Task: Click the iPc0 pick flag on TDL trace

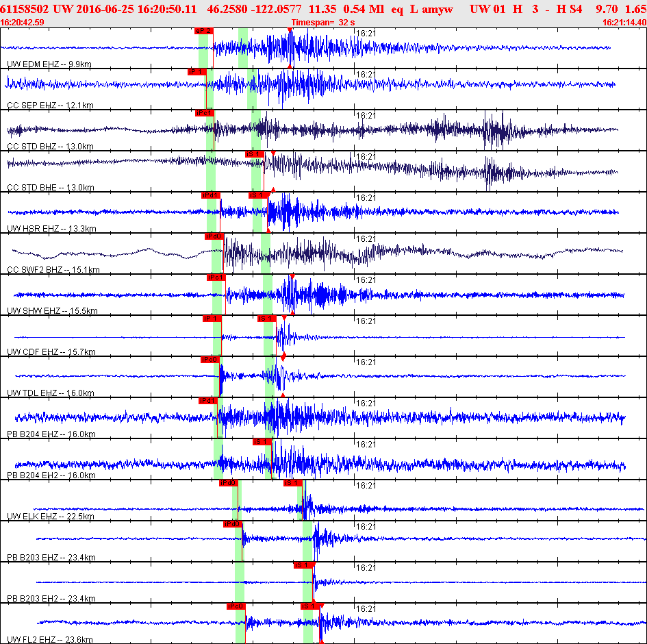Action: pos(210,360)
